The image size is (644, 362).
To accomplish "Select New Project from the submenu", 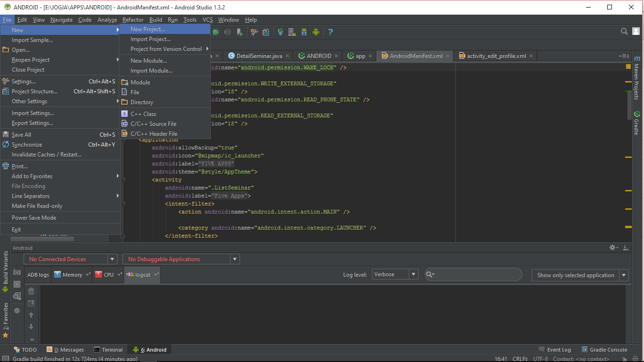I will pos(147,29).
